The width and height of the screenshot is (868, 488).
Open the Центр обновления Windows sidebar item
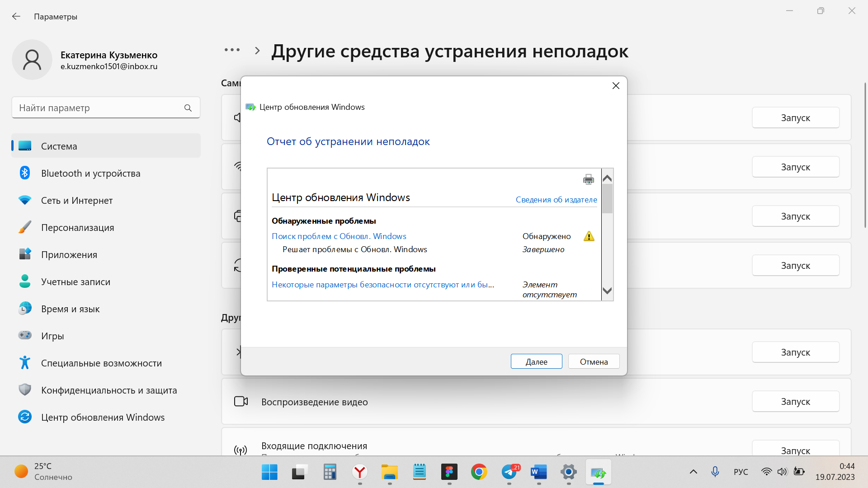(103, 418)
